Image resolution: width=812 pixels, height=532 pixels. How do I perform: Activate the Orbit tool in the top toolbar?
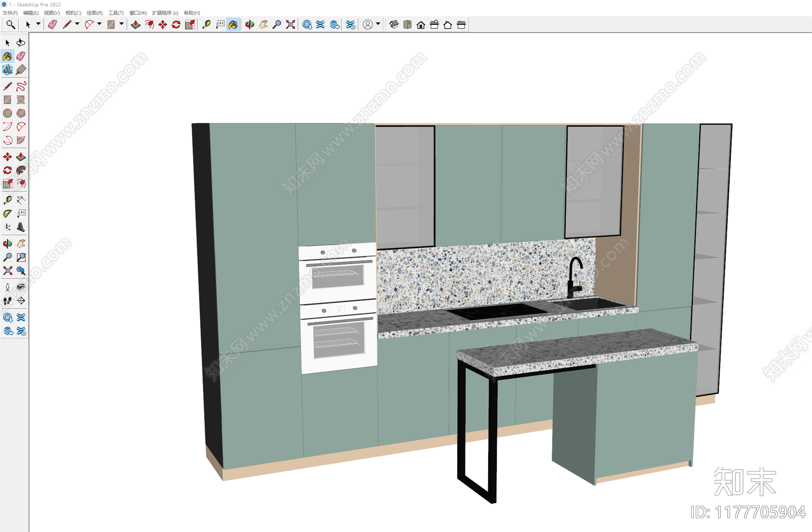pyautogui.click(x=250, y=24)
